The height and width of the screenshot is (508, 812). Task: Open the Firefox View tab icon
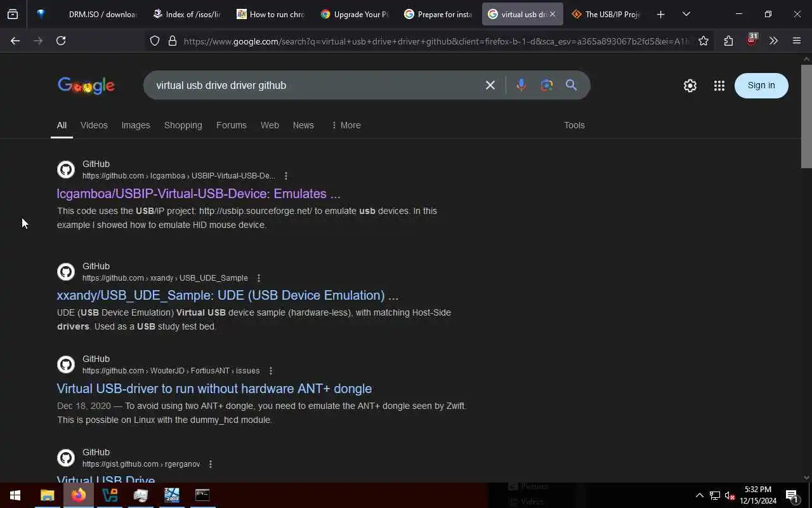[13, 14]
